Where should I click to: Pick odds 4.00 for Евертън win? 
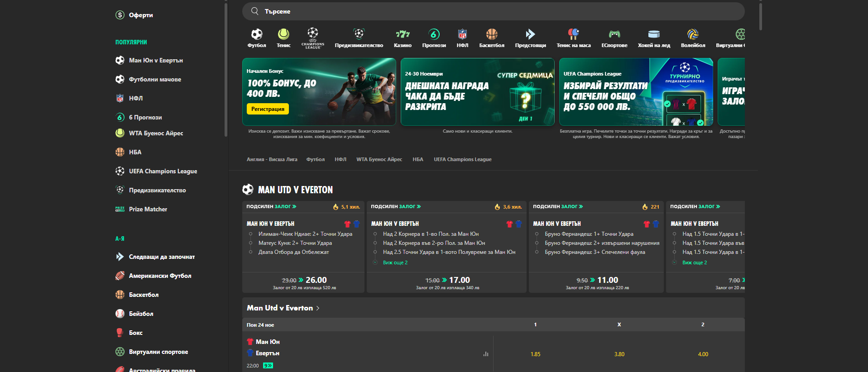[703, 354]
